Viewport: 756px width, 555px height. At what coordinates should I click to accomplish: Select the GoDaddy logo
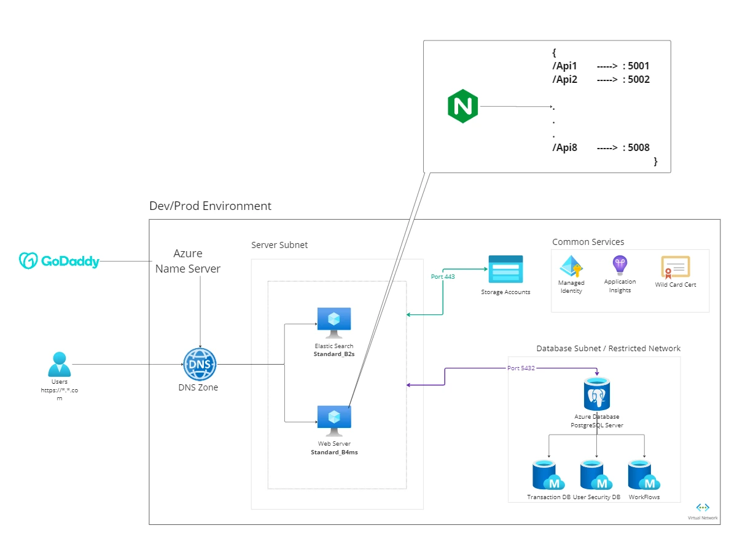[59, 261]
